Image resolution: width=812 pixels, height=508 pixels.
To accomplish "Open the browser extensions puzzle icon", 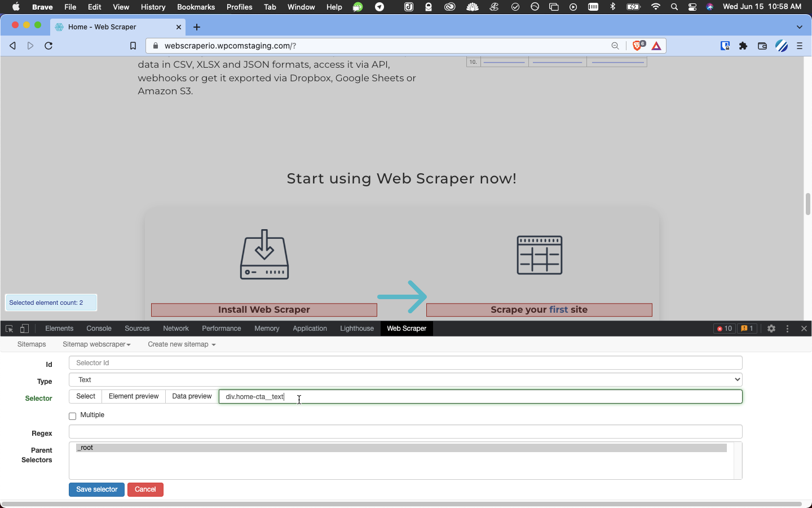I will click(743, 46).
